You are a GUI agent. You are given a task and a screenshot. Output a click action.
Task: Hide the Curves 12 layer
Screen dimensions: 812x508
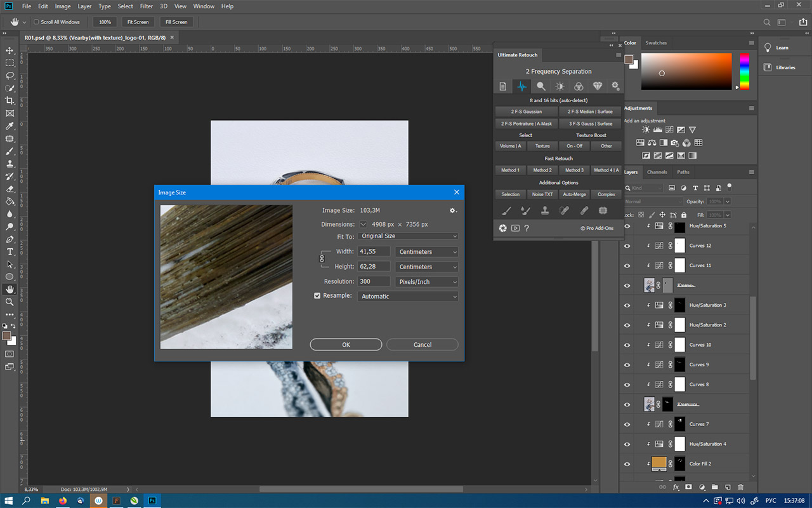click(627, 246)
